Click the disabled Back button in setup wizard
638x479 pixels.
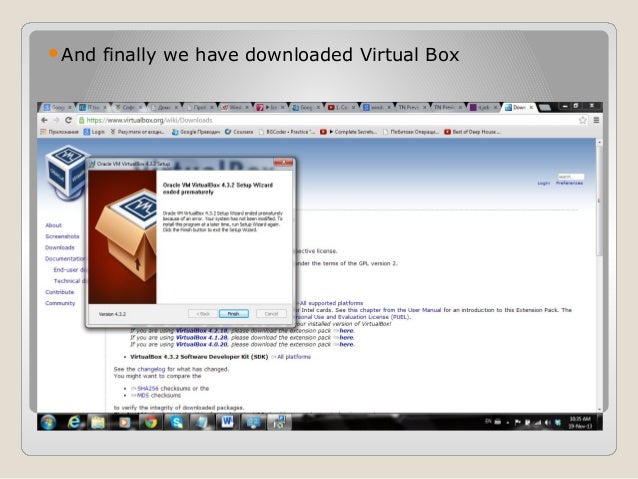click(x=203, y=314)
